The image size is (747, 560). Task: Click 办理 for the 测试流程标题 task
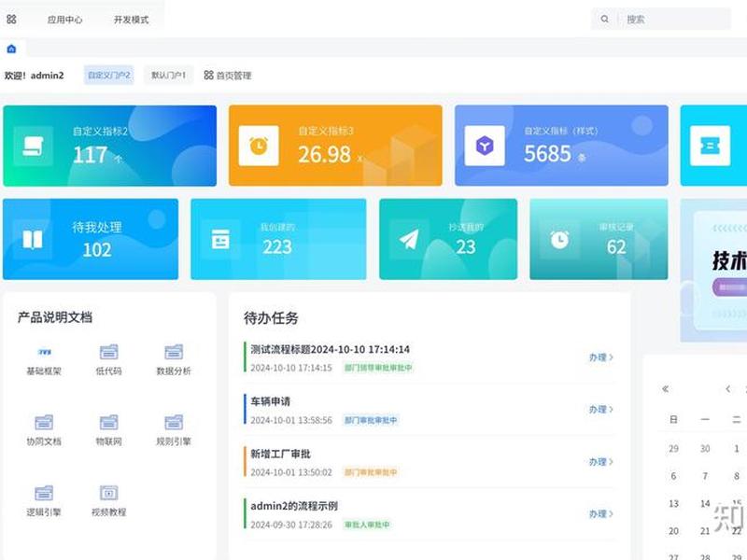click(600, 357)
